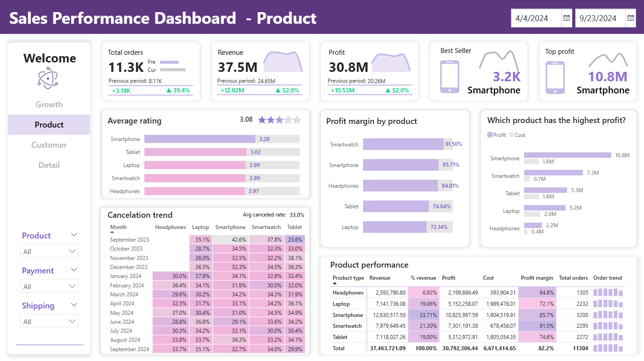The height and width of the screenshot is (361, 644).
Task: Toggle the Cost legend item
Action: (x=517, y=135)
